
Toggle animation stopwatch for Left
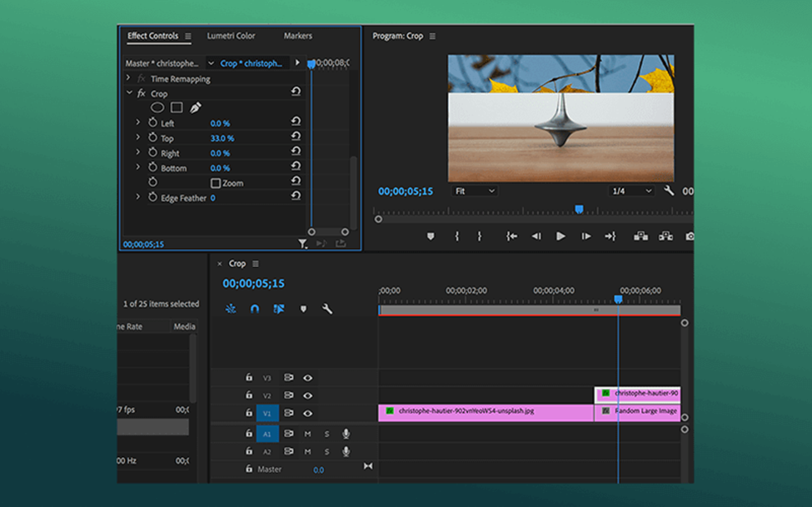pos(152,122)
